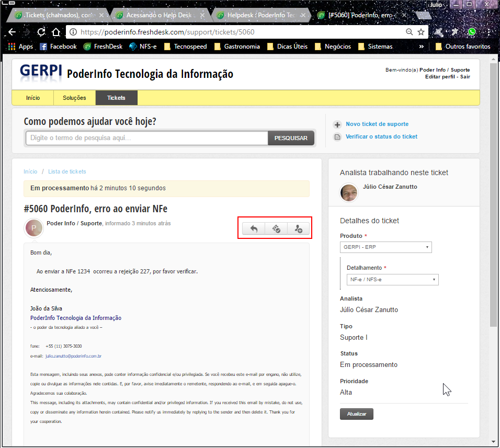Open the Apps shortcut in bookmarks bar

tap(20, 47)
